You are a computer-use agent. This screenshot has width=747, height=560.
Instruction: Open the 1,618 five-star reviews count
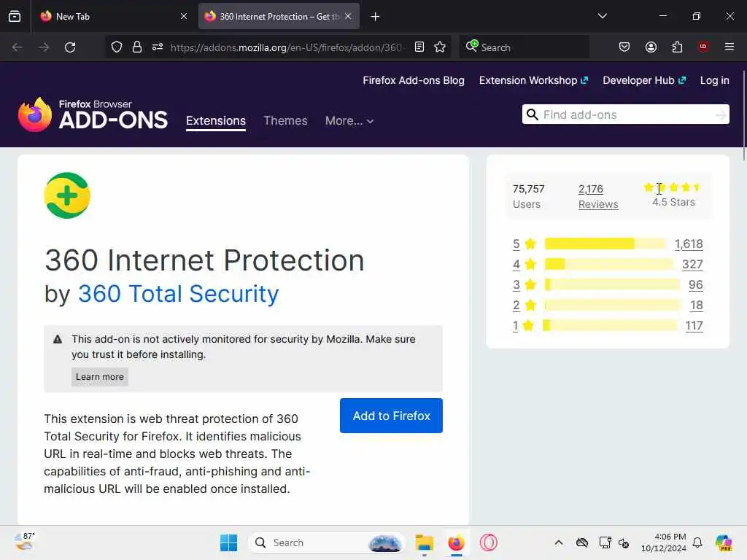tap(689, 244)
